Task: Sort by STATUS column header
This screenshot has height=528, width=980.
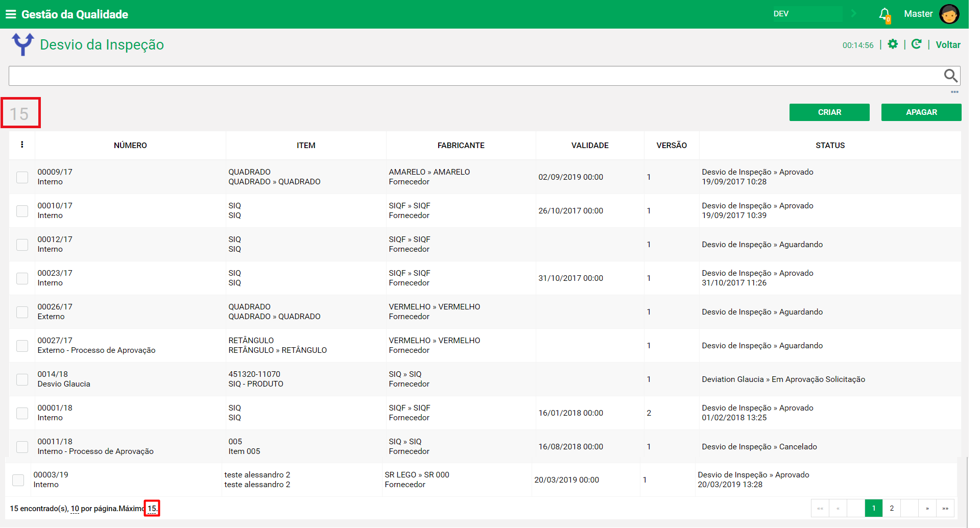Action: pyautogui.click(x=830, y=146)
